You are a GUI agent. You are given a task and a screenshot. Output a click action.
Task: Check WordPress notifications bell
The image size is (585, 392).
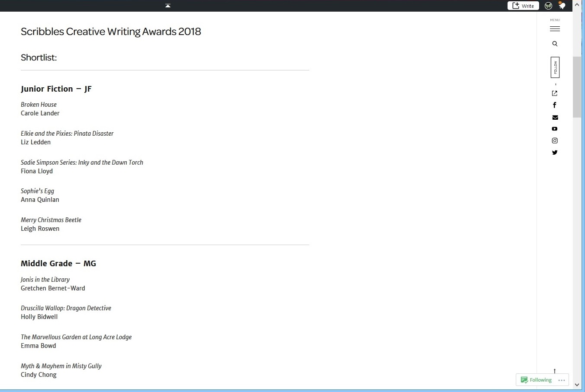click(x=562, y=6)
